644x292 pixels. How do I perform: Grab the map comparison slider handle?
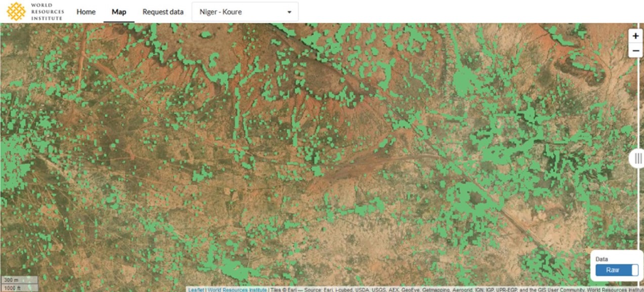pos(637,158)
